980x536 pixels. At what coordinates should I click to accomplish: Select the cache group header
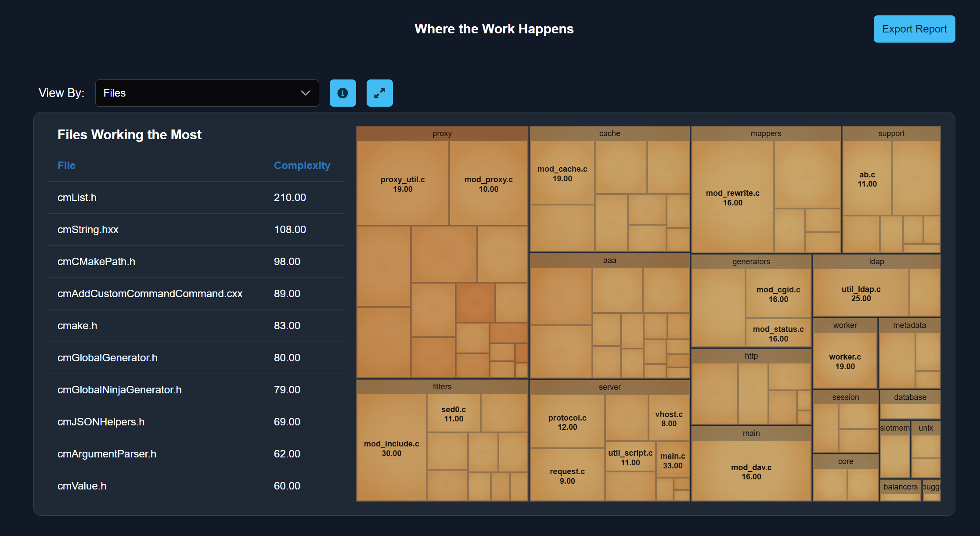click(x=609, y=133)
